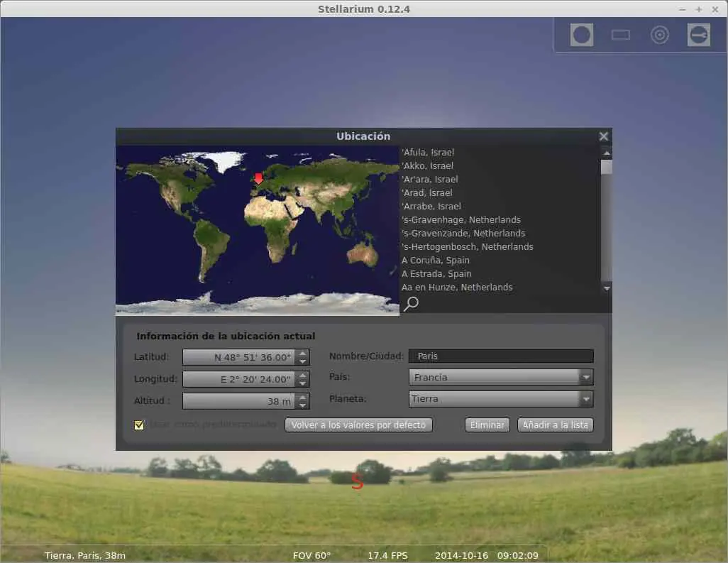Click the Longitud field E 2° 20' 24.00"
The image size is (728, 563).
click(240, 379)
